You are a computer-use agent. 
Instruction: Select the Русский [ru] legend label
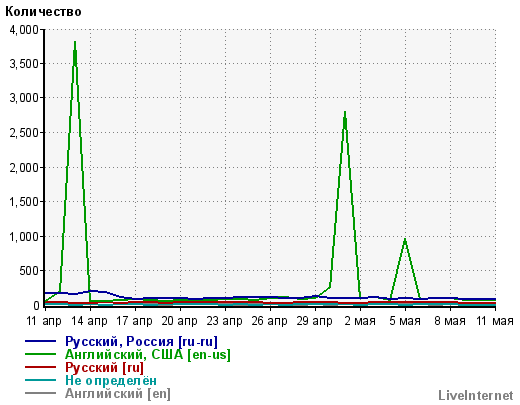pyautogui.click(x=104, y=368)
